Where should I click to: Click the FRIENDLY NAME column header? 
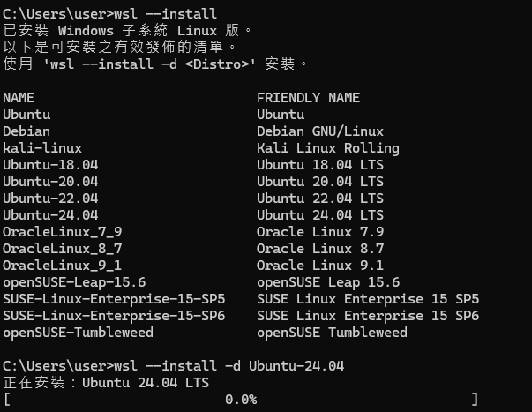[308, 98]
